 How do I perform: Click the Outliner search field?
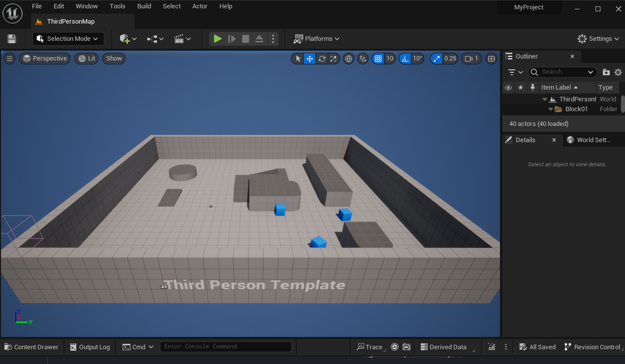(x=562, y=72)
